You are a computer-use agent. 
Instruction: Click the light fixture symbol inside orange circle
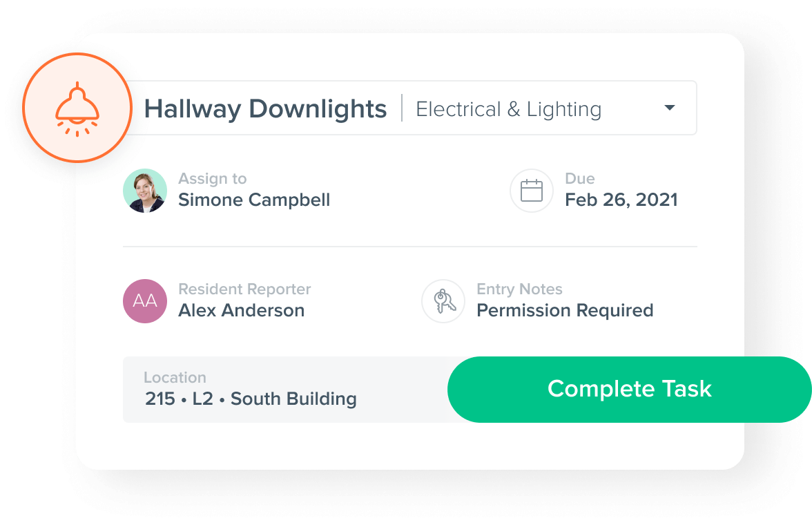click(x=77, y=108)
